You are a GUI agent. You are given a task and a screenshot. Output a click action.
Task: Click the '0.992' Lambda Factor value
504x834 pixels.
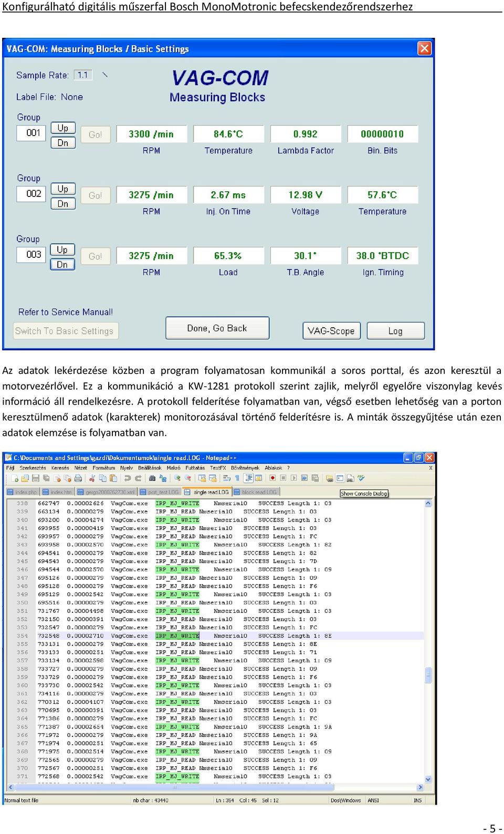[306, 134]
